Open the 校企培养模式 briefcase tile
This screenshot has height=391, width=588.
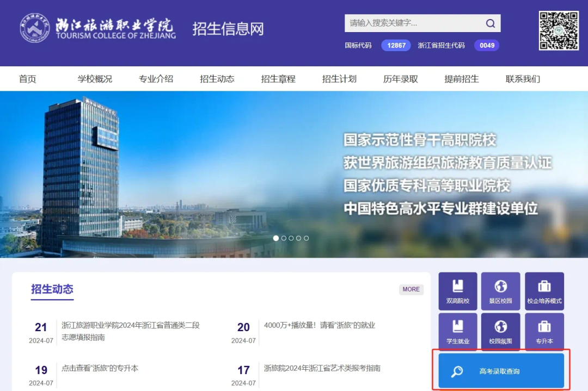(x=544, y=291)
